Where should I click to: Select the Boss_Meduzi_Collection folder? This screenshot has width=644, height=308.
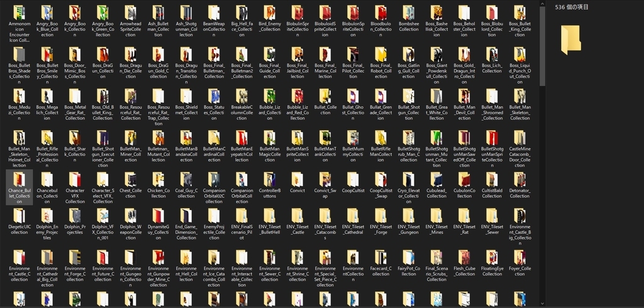(19, 105)
